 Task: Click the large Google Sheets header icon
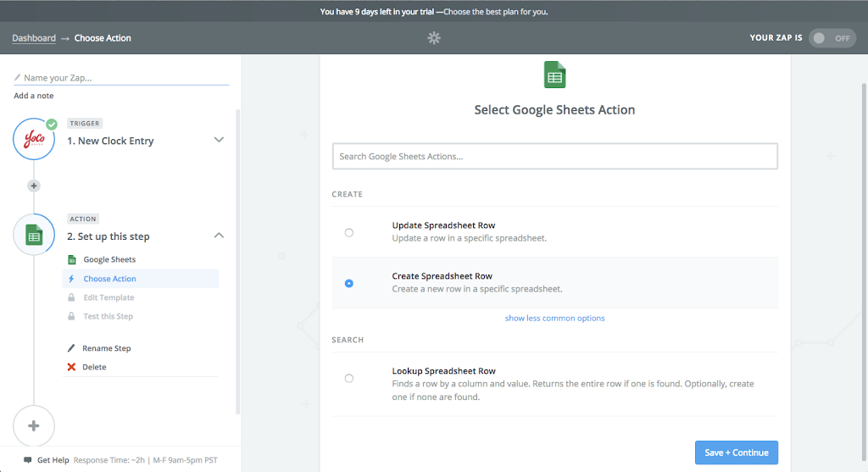click(x=554, y=75)
